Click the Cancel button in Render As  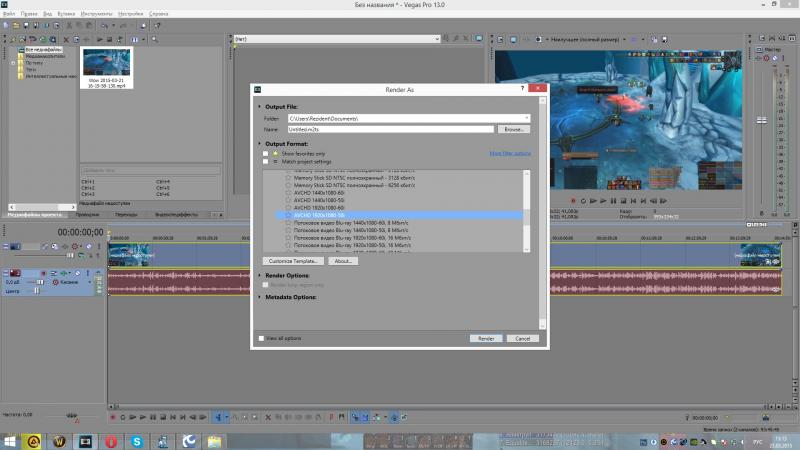point(522,338)
